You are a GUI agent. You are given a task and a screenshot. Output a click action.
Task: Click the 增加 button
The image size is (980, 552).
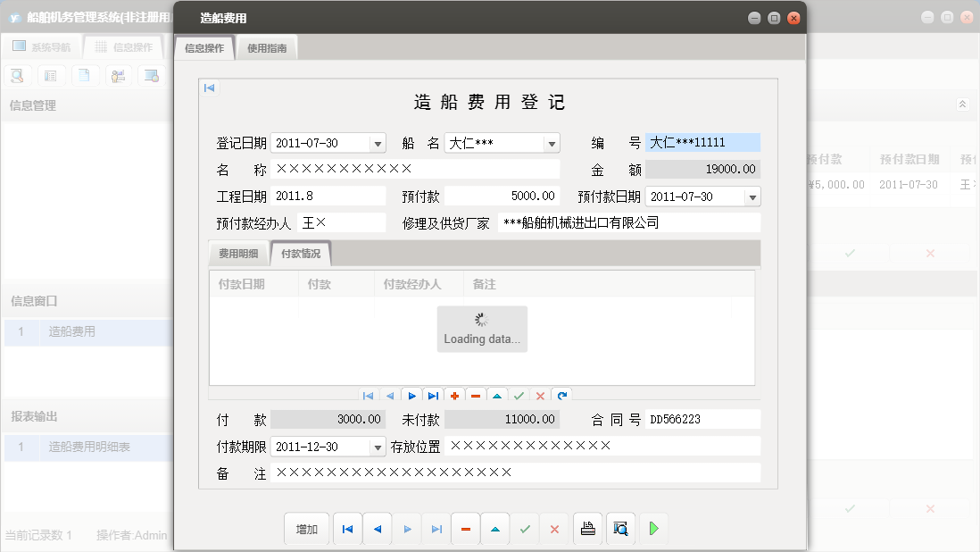coord(306,529)
